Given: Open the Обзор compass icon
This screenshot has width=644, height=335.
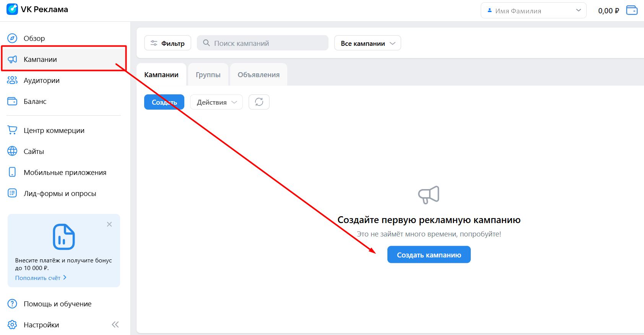Looking at the screenshot, I should (12, 38).
